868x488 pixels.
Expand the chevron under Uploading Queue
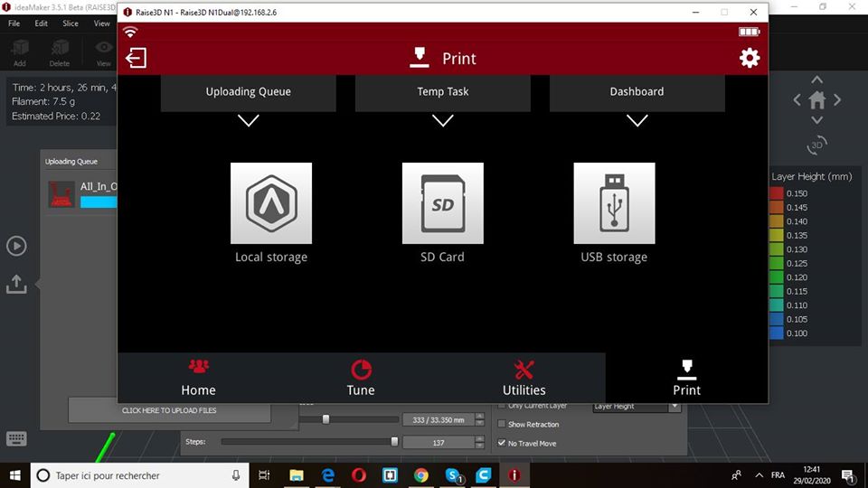[249, 120]
